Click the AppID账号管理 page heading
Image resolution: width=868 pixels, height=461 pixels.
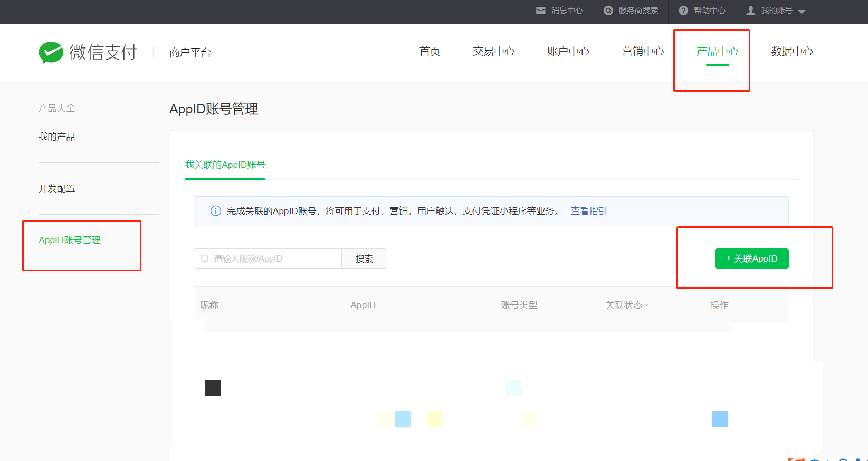pos(214,109)
